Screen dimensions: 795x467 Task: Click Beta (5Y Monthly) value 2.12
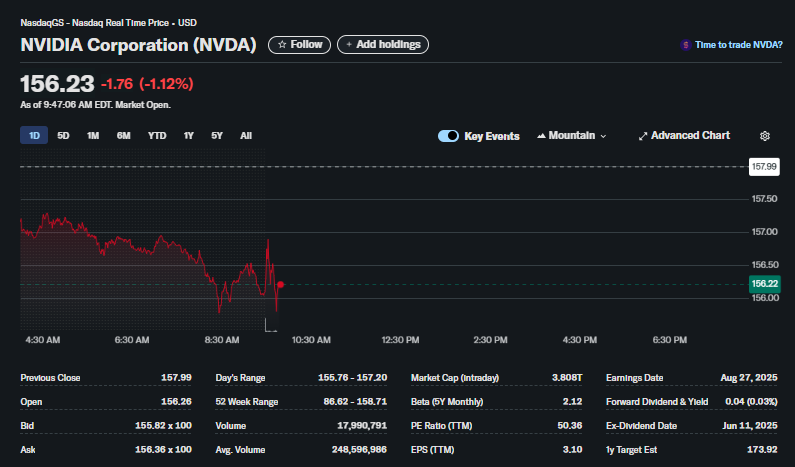(x=572, y=402)
